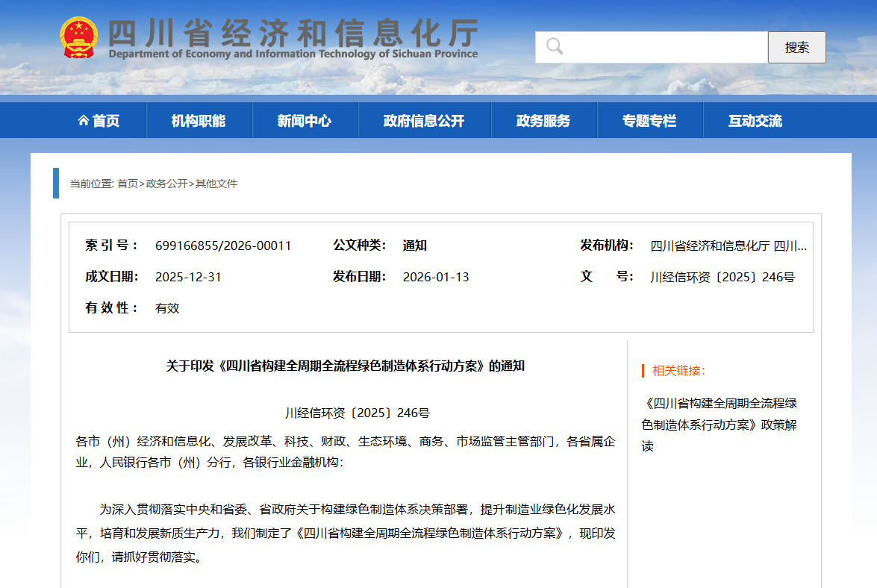Viewport: 877px width, 588px height.
Task: Click 首页 in the breadcrumb trail
Action: click(128, 184)
